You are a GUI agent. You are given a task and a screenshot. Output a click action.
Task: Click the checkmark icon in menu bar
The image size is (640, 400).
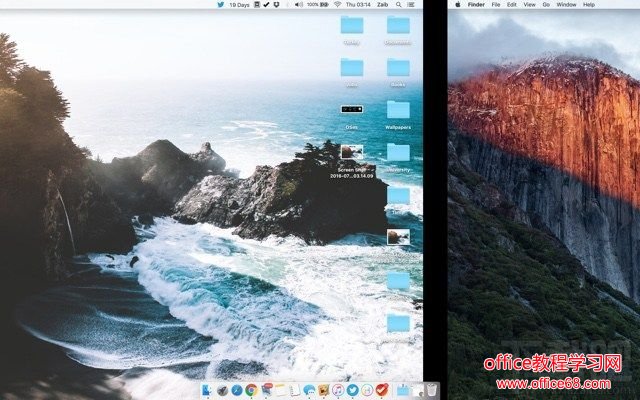tap(267, 4)
